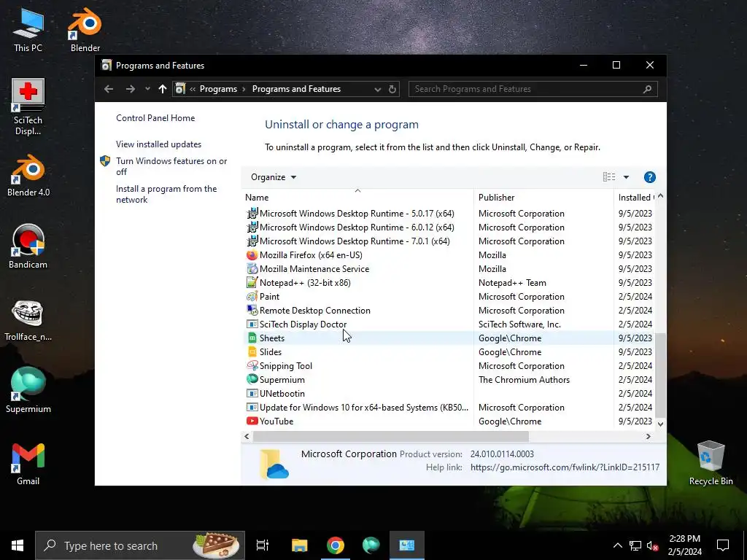Click the horizontal scrollbar left arrow
Viewport: 747px width, 560px height.
point(247,436)
